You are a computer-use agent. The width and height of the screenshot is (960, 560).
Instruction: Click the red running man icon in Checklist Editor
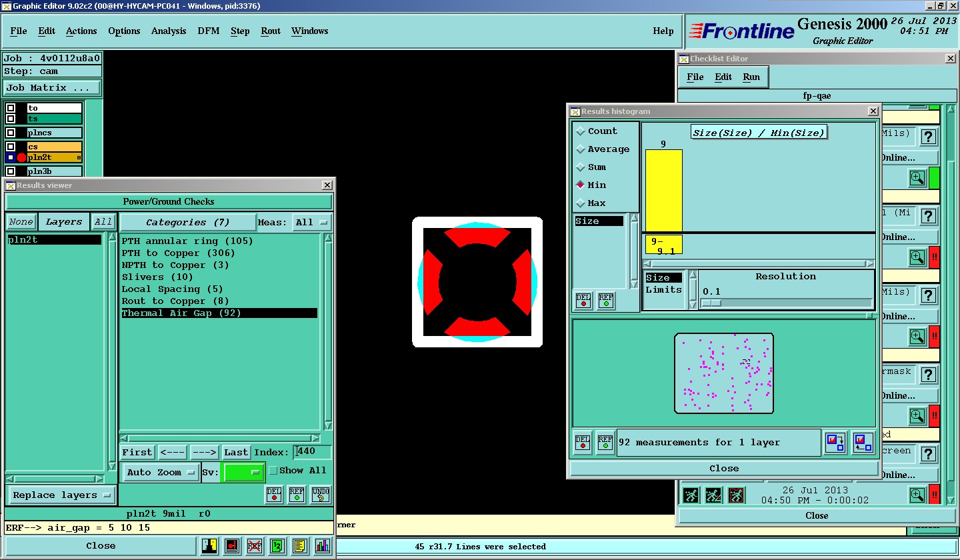(736, 495)
